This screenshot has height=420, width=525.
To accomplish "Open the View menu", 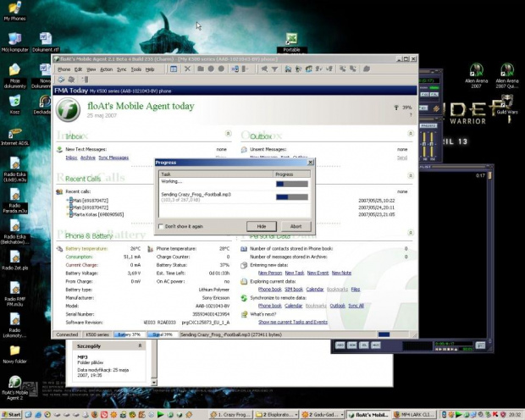I will (x=91, y=69).
